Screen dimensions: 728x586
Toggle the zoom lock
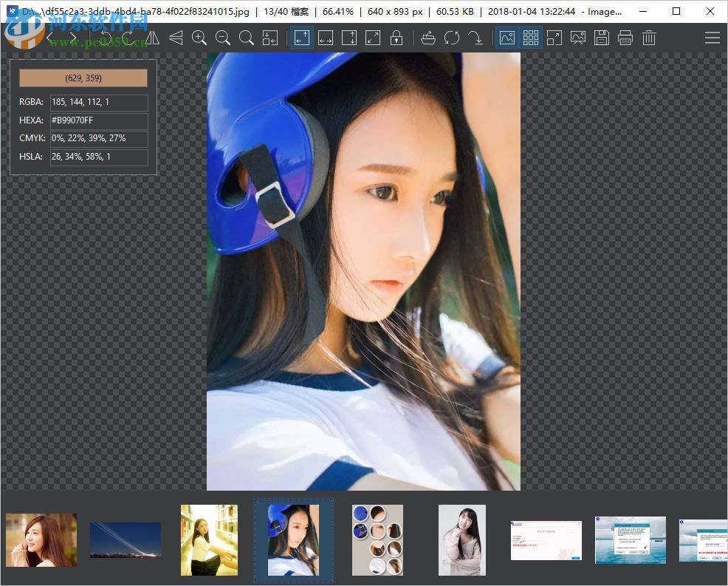pos(396,37)
